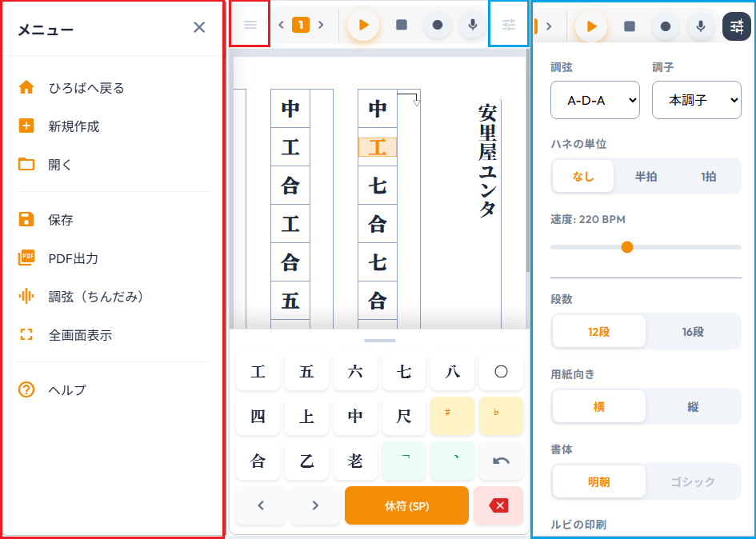This screenshot has height=539, width=756.
Task: Click the record circle in the editor toolbar
Action: point(438,25)
